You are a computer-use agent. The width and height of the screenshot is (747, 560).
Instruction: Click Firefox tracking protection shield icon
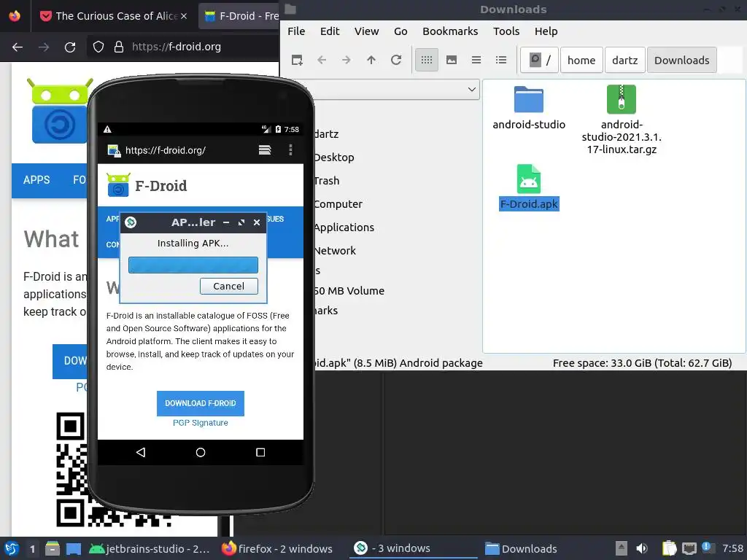click(98, 47)
